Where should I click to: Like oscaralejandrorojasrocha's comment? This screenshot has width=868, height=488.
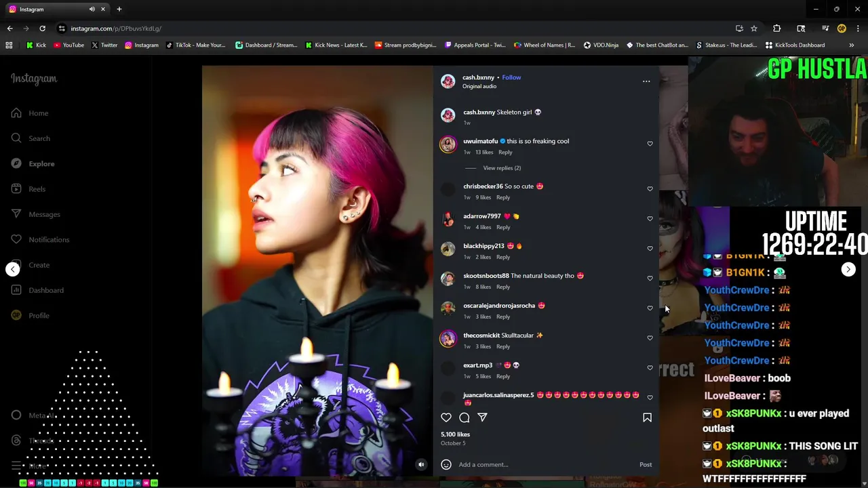tap(650, 308)
